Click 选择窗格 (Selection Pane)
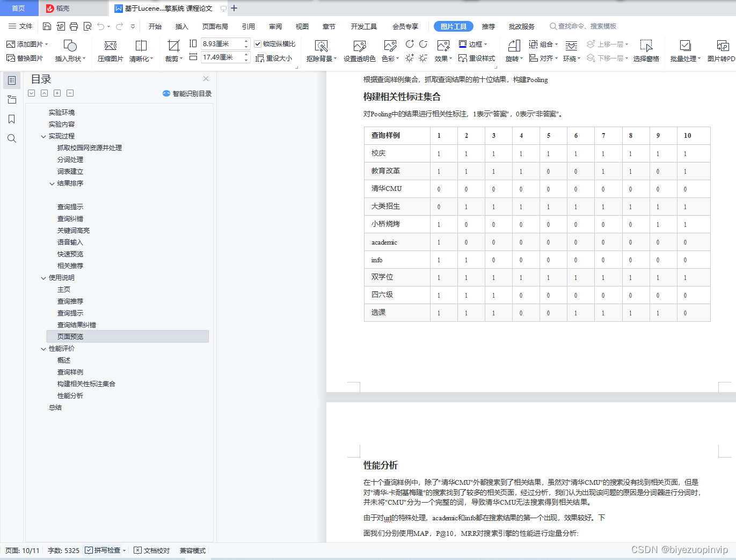Viewport: 736px width, 560px height. coord(646,51)
